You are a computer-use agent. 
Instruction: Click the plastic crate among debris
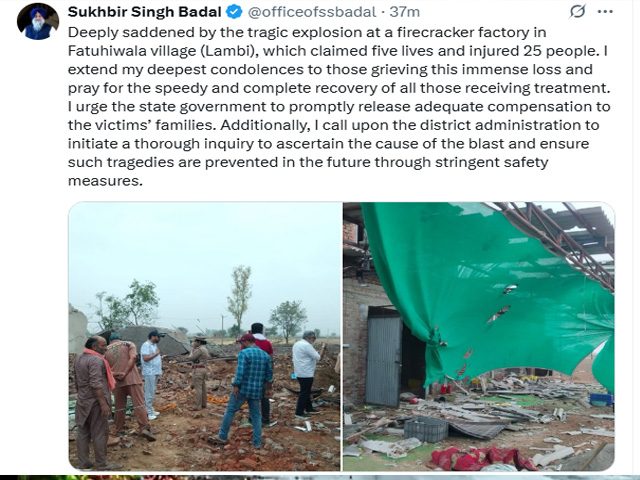[426, 429]
